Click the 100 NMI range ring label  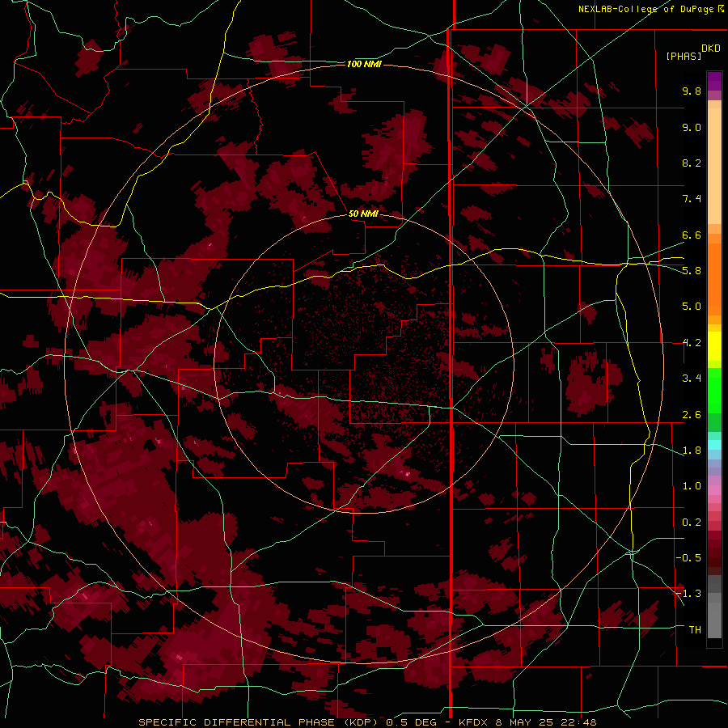click(364, 64)
